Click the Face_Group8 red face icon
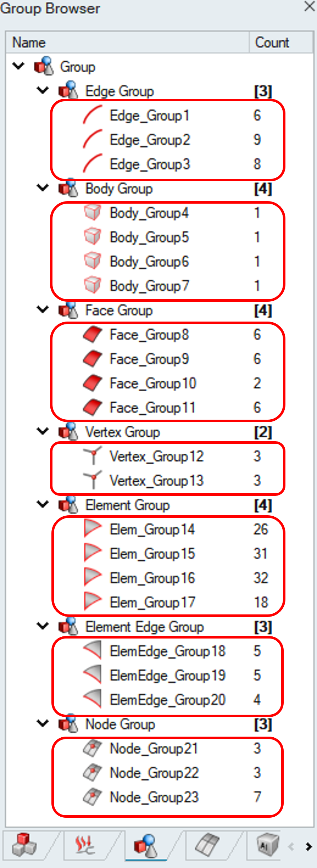317x868 pixels. pos(93,335)
